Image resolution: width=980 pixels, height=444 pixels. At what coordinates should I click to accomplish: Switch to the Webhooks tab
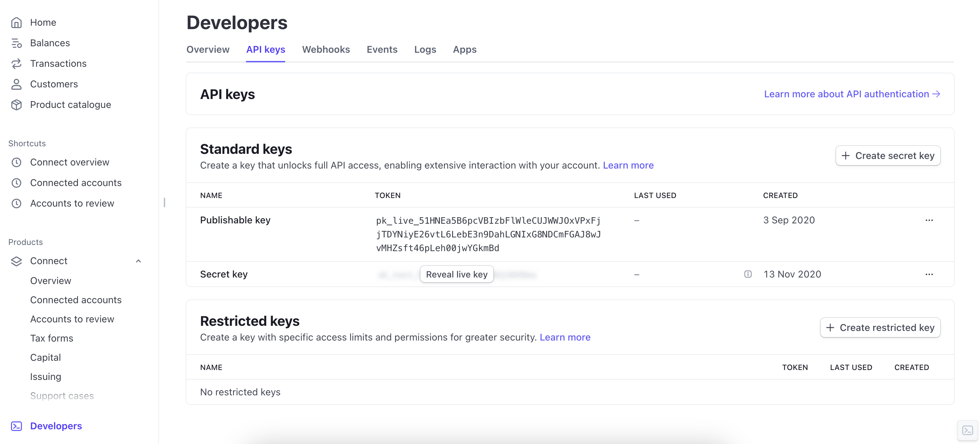click(x=326, y=49)
